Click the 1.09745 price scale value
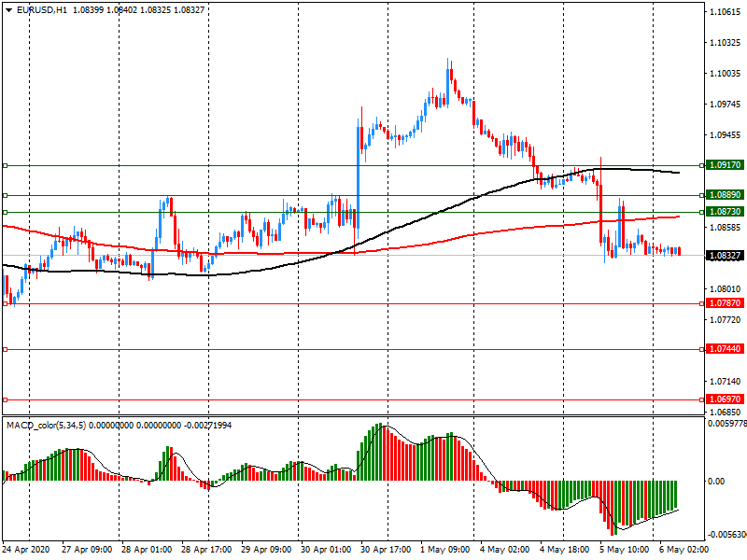The height and width of the screenshot is (560, 747). click(726, 105)
